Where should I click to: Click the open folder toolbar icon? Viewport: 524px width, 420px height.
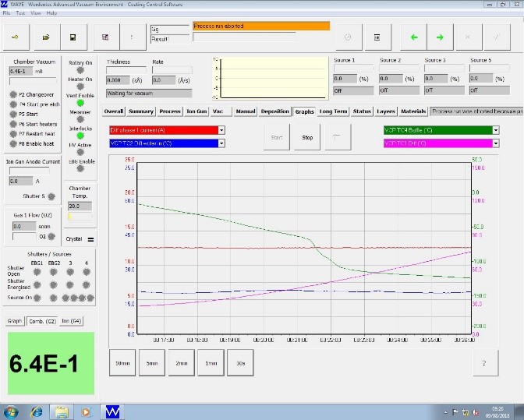click(46, 37)
